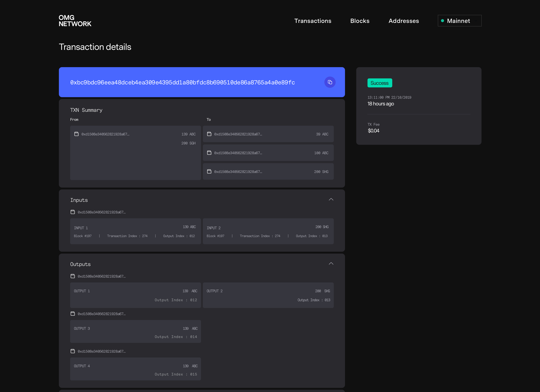Click the OMG Network logo
Viewport: 540px width, 392px height.
coord(75,21)
